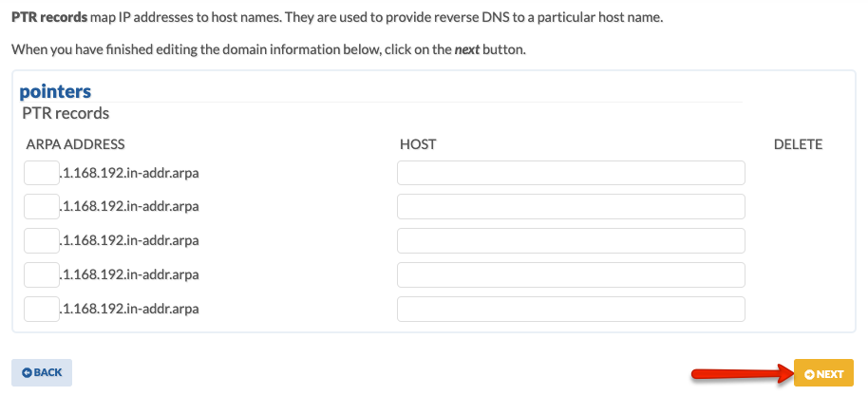Click the yellow NEXT button

point(823,373)
